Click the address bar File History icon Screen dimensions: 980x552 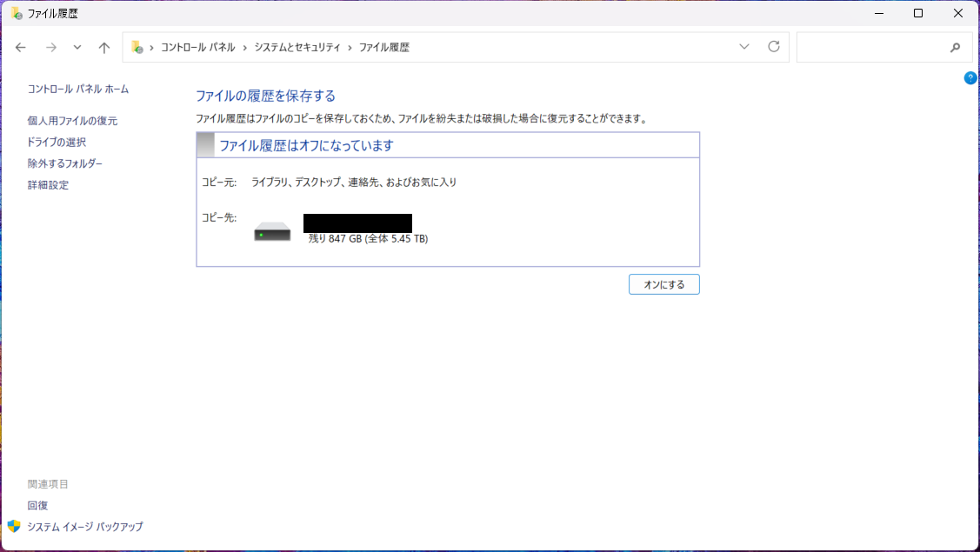coord(137,47)
